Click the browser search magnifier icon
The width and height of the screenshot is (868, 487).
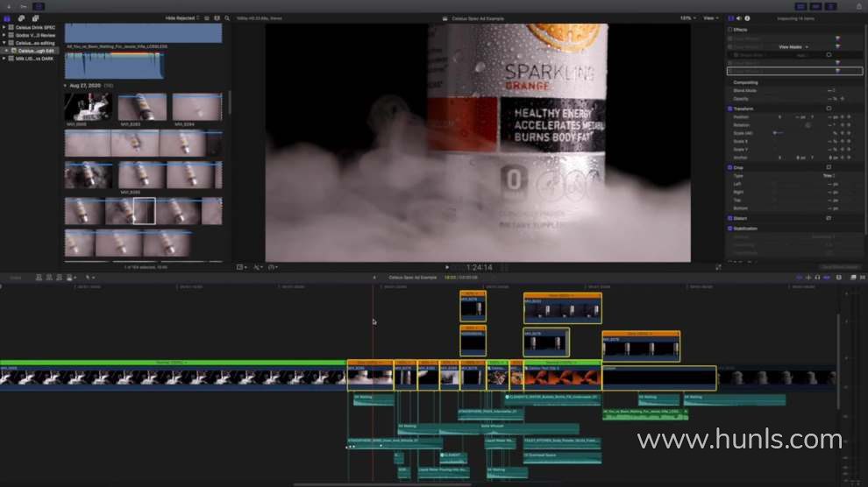pos(227,18)
